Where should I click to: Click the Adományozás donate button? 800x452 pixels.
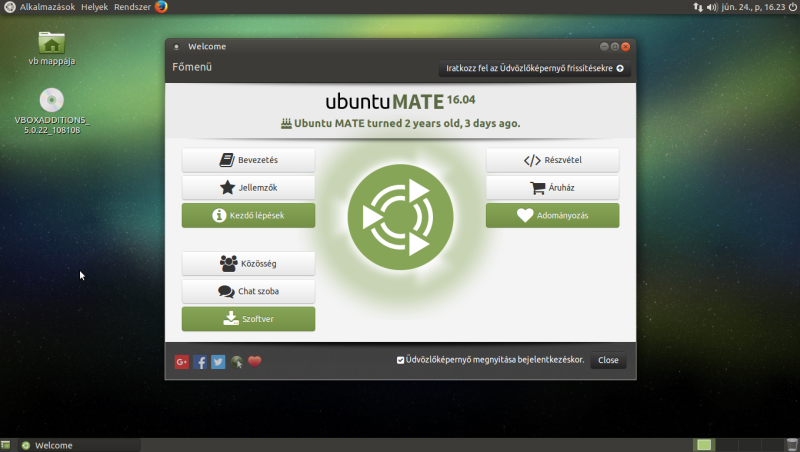553,215
